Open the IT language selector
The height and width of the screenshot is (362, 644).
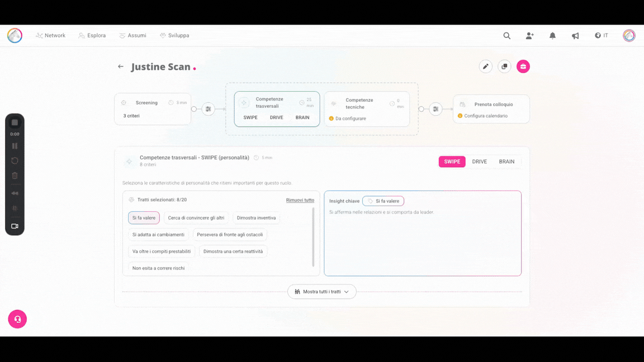[602, 36]
